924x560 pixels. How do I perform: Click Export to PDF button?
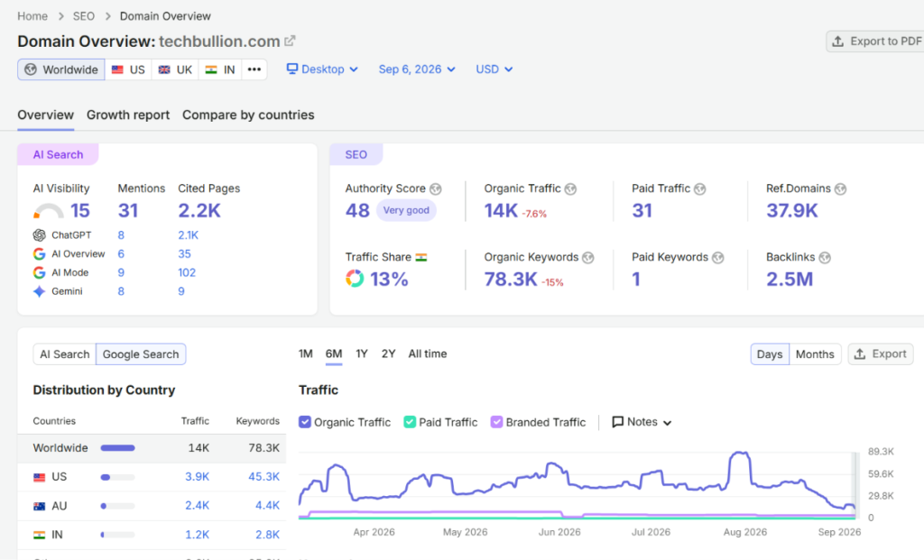pos(875,41)
